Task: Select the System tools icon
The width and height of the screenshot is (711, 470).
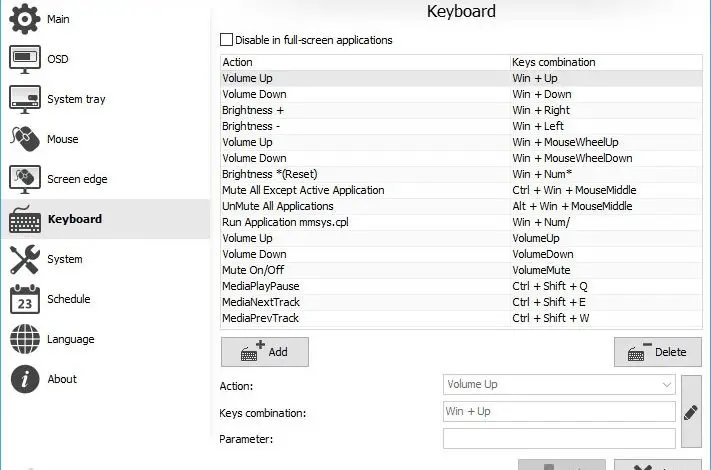Action: pos(24,259)
